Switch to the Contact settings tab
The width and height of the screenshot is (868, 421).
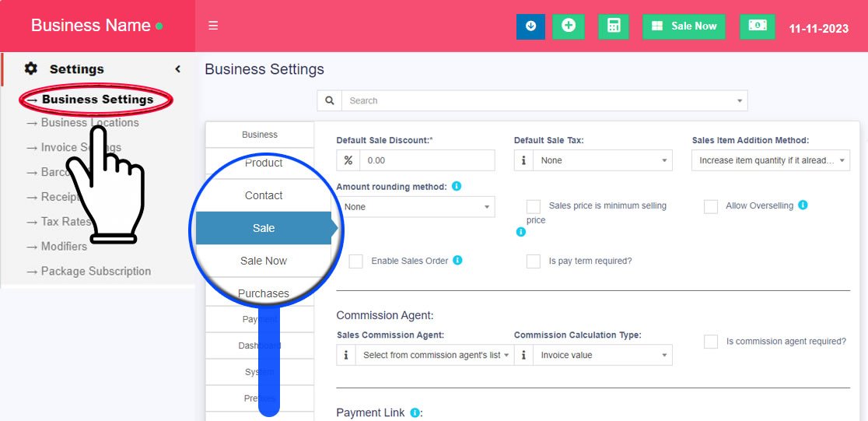pyautogui.click(x=264, y=195)
